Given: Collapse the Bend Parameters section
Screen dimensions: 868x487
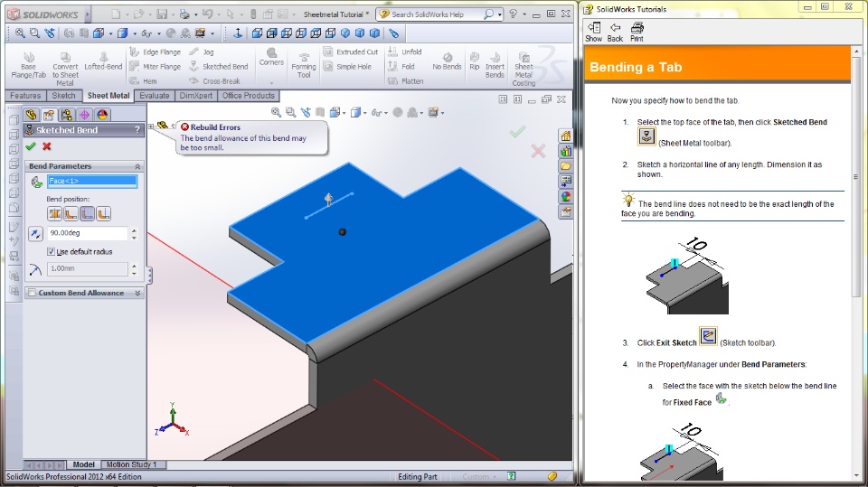Looking at the screenshot, I should pos(137,166).
